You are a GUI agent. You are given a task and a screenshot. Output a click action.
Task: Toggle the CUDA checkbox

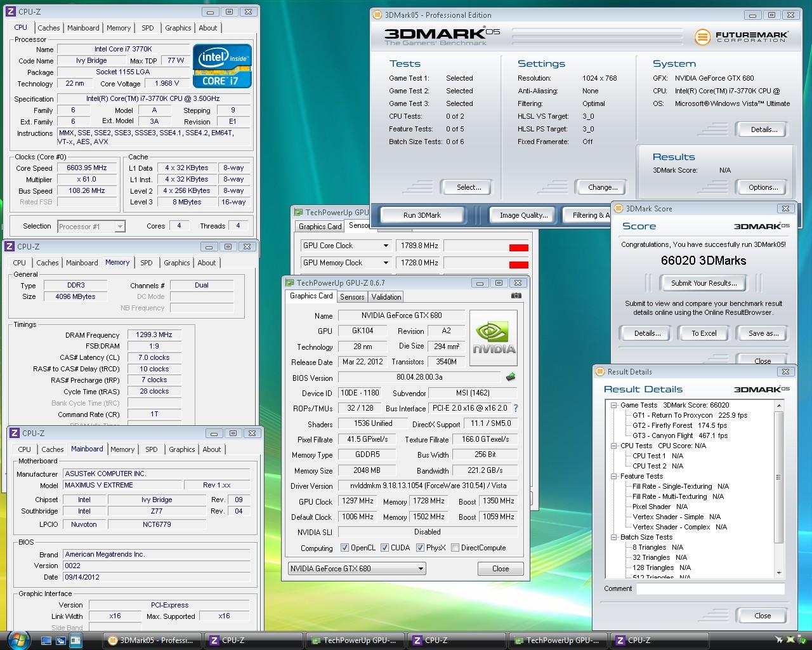pos(385,548)
